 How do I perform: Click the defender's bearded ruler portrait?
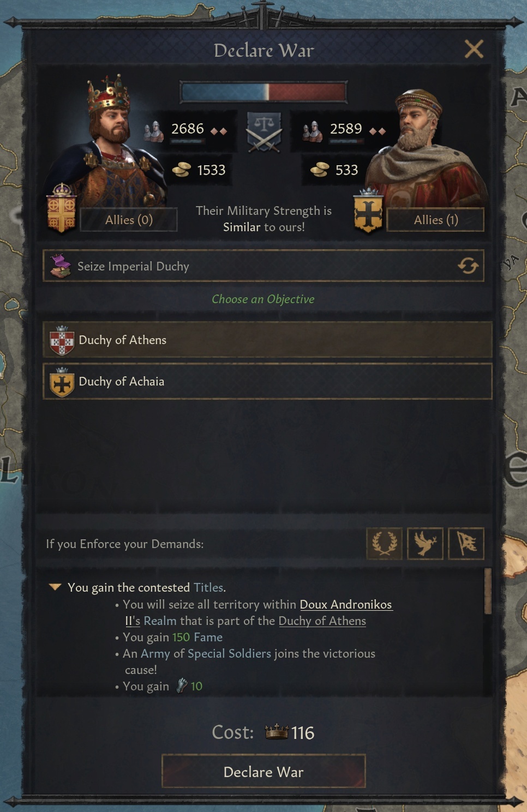pyautogui.click(x=420, y=147)
